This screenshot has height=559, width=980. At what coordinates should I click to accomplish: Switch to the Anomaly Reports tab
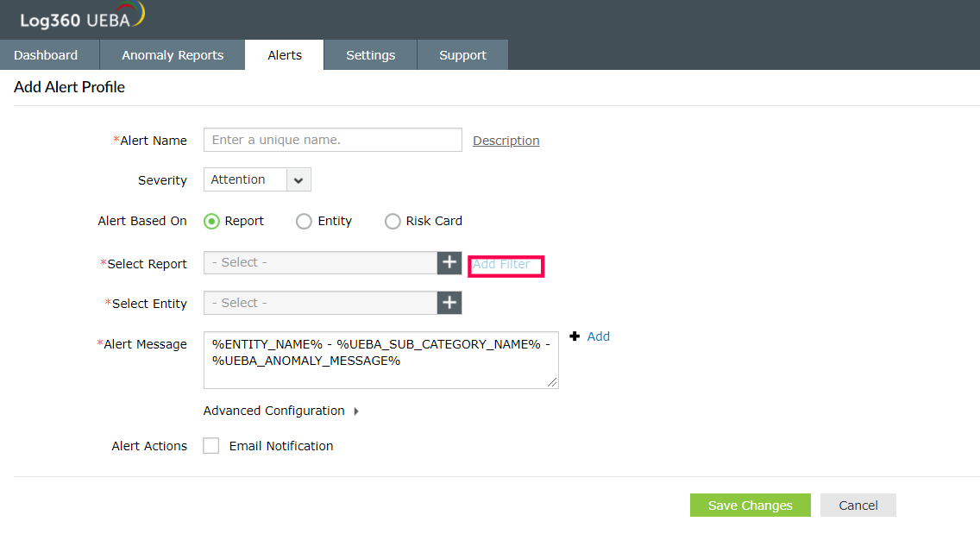click(173, 55)
